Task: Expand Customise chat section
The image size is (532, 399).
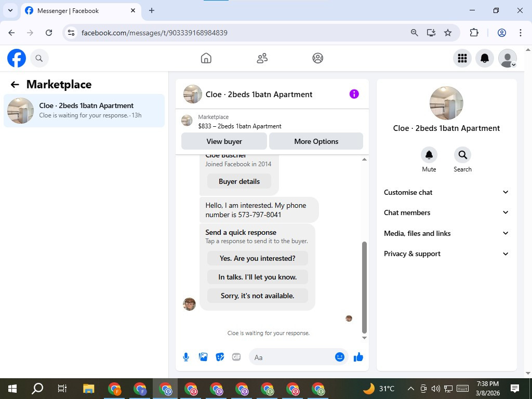Action: (446, 192)
